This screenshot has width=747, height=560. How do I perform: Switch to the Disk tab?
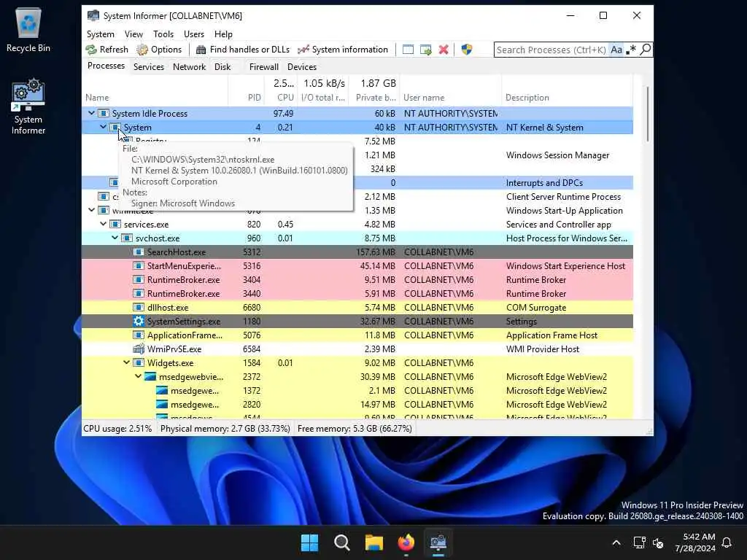click(x=222, y=66)
